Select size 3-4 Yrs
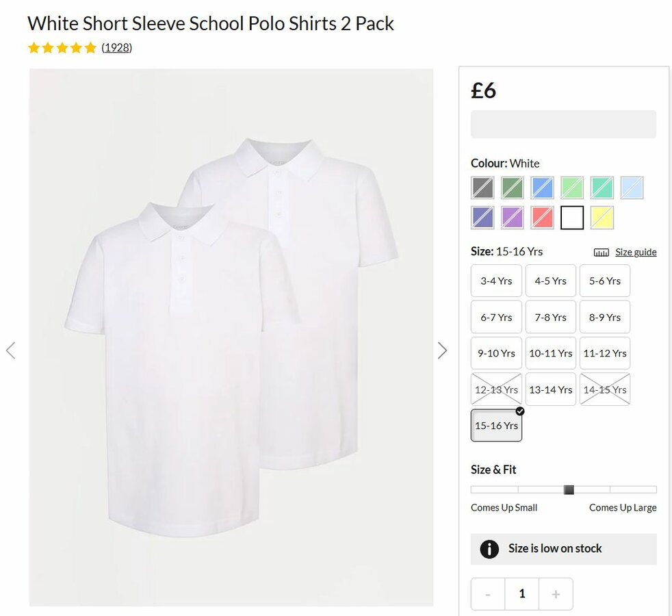 [496, 281]
